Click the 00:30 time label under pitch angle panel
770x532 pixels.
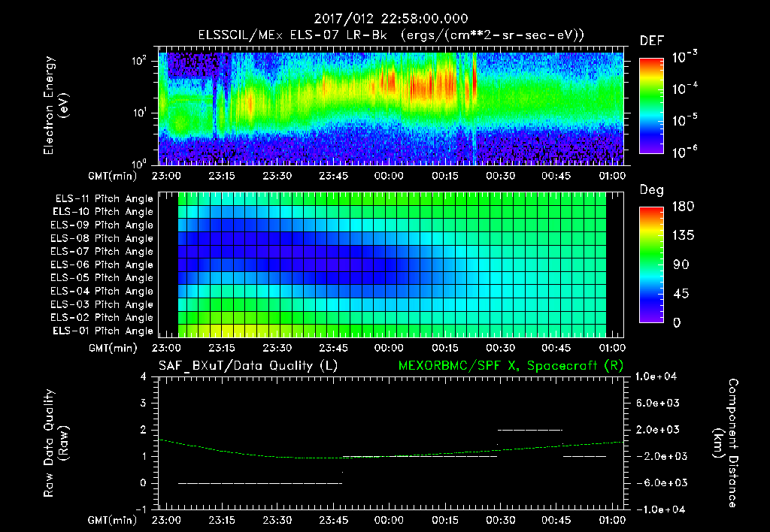pos(500,348)
